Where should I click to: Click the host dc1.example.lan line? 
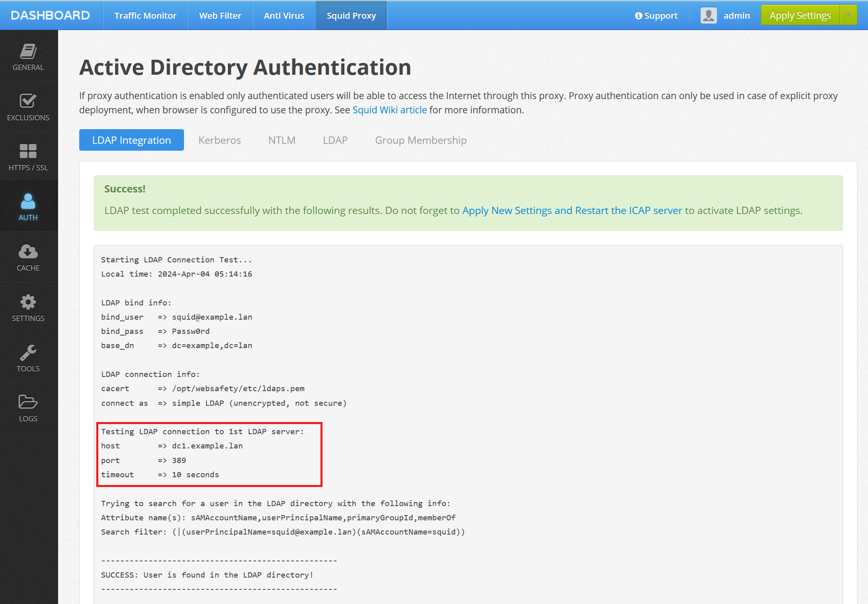point(172,446)
